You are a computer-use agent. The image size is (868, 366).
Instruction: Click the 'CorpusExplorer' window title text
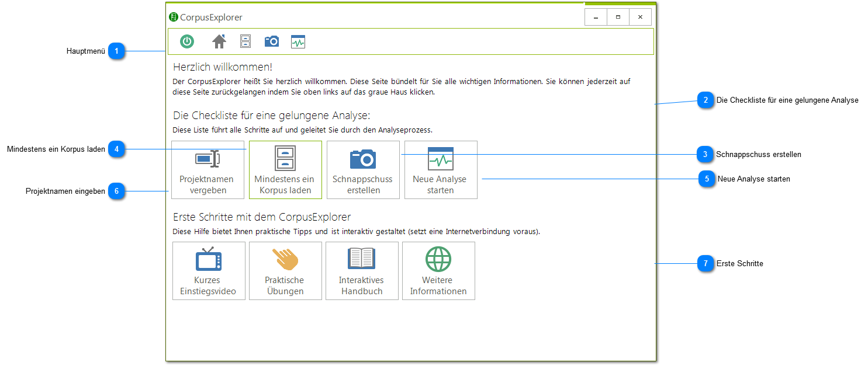click(211, 18)
